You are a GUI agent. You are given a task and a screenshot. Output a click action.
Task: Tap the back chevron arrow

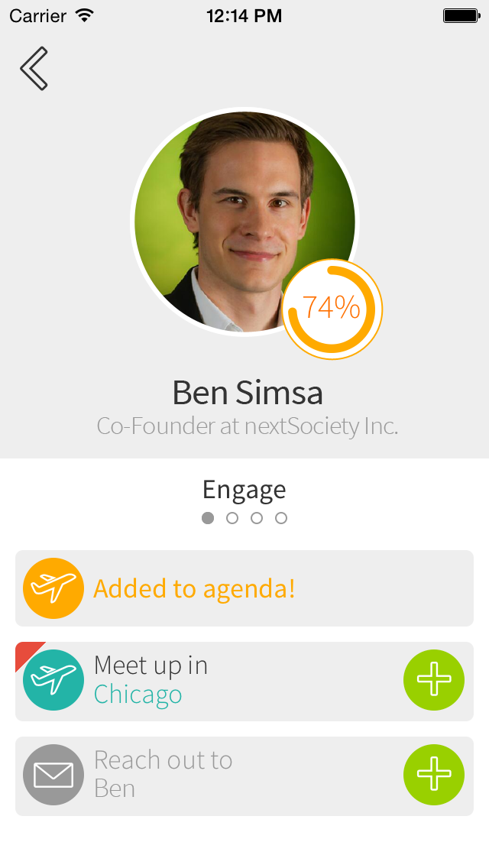[34, 69]
